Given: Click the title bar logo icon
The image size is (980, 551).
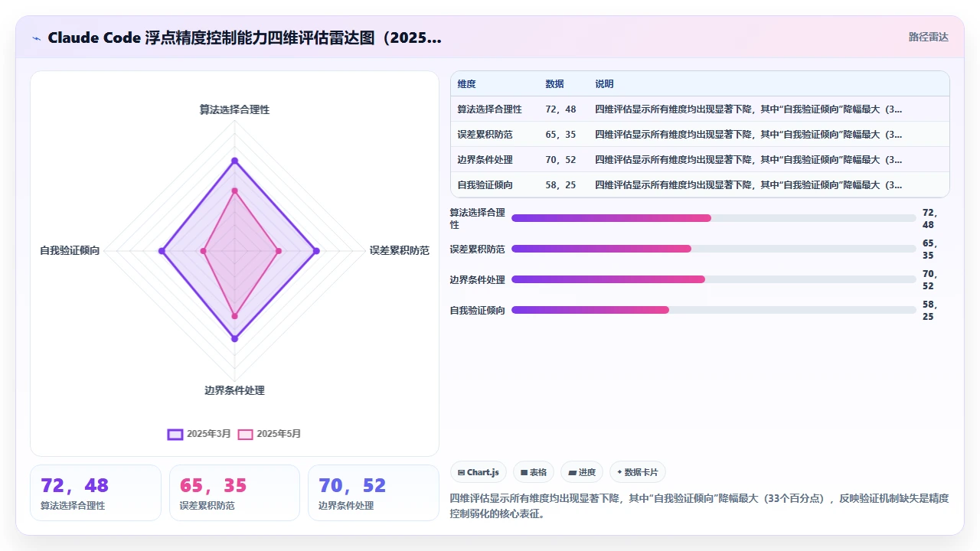Looking at the screenshot, I should click(x=36, y=38).
